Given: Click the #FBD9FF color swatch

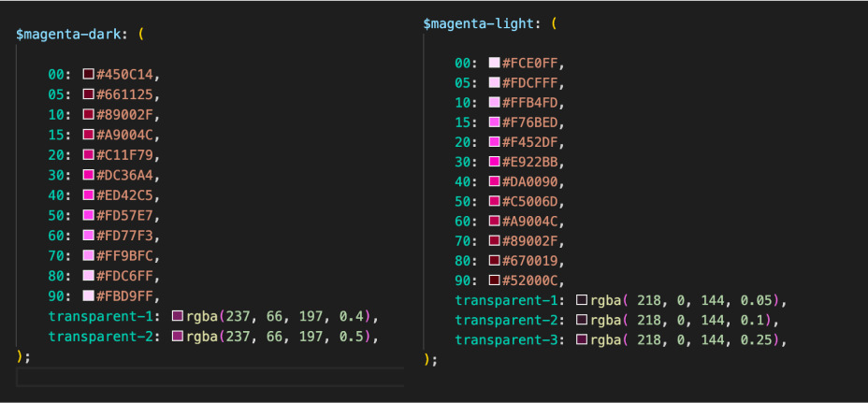Looking at the screenshot, I should click(x=89, y=295).
